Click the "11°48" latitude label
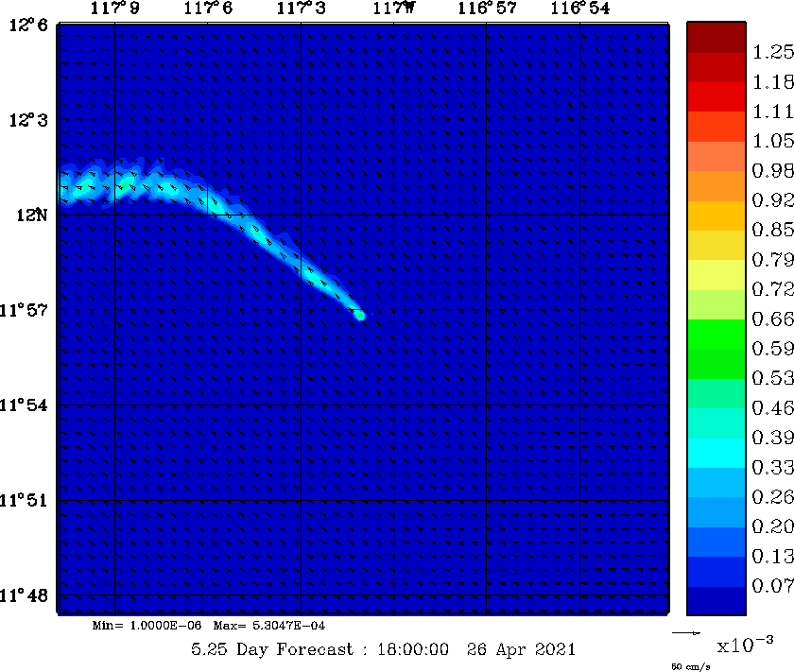Viewport: 794px width, 672px height. (24, 595)
